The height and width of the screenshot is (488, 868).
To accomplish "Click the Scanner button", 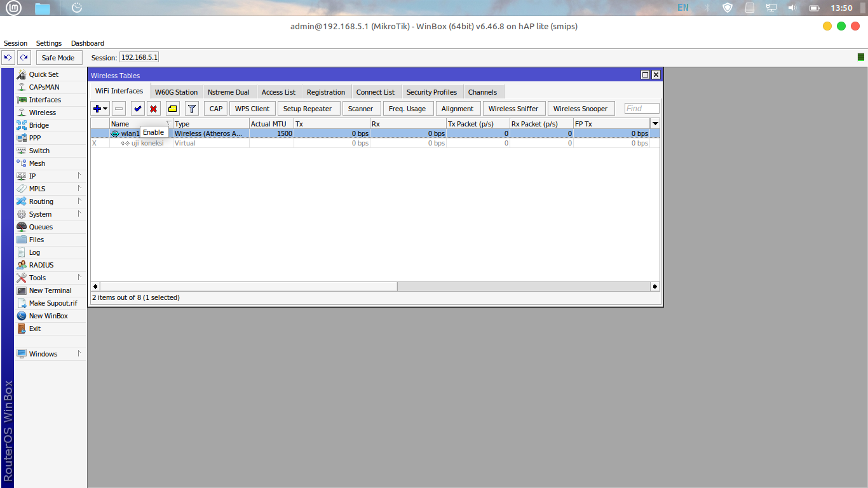I will tap(361, 109).
